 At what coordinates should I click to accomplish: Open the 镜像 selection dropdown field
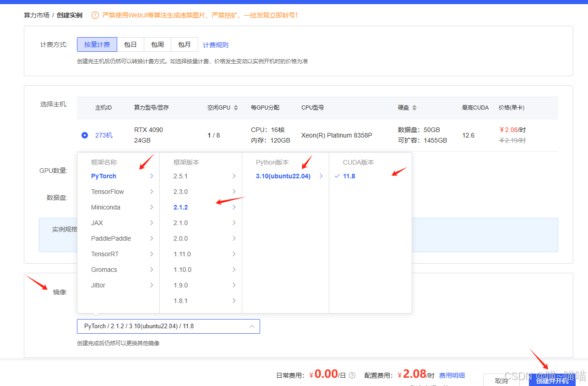pos(169,326)
